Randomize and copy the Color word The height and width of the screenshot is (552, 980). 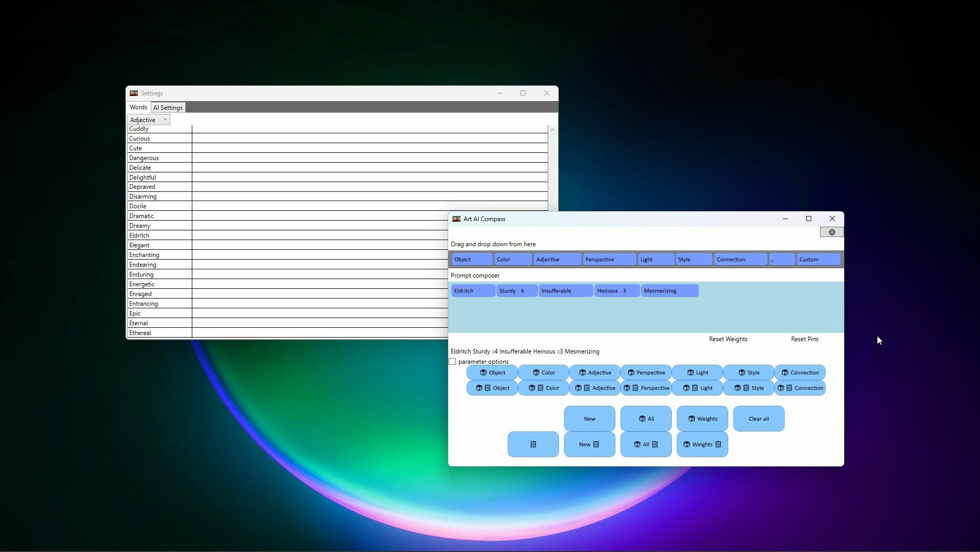tap(543, 388)
